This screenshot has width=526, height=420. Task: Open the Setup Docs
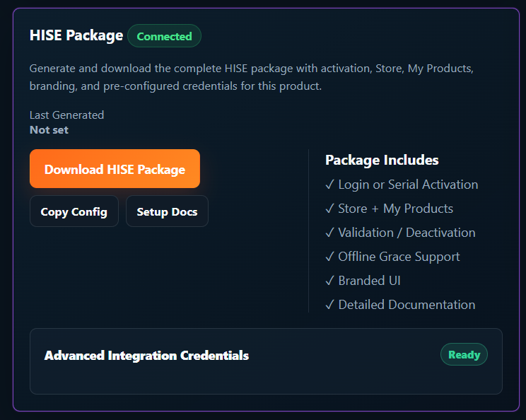[167, 211]
